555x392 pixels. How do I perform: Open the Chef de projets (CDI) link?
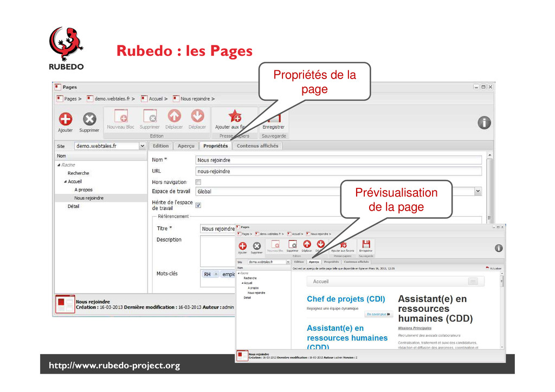(x=346, y=299)
